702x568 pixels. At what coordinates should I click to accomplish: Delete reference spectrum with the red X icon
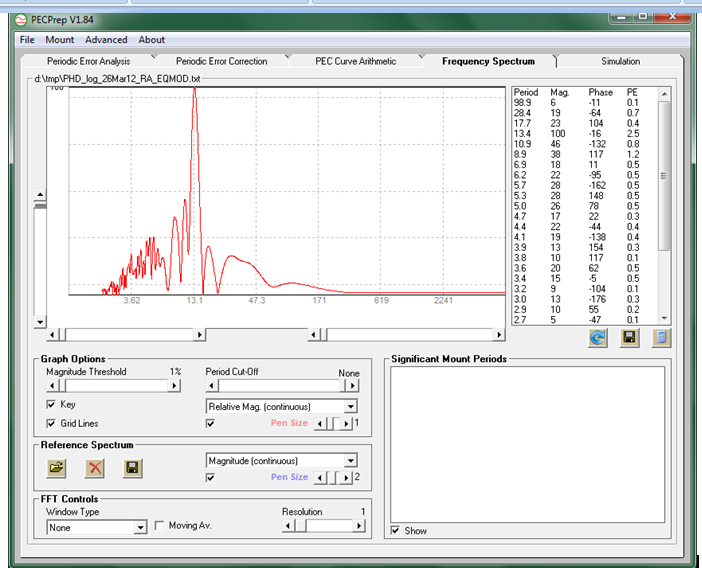(94, 468)
